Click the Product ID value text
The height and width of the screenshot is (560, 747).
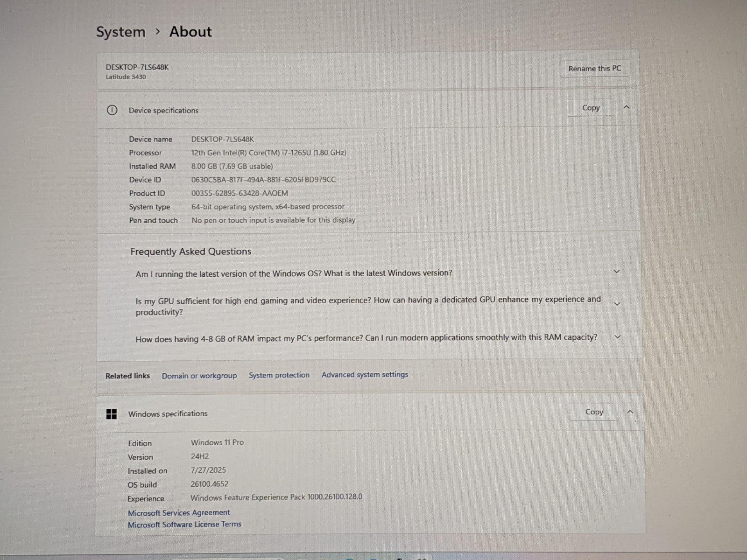[x=240, y=193]
